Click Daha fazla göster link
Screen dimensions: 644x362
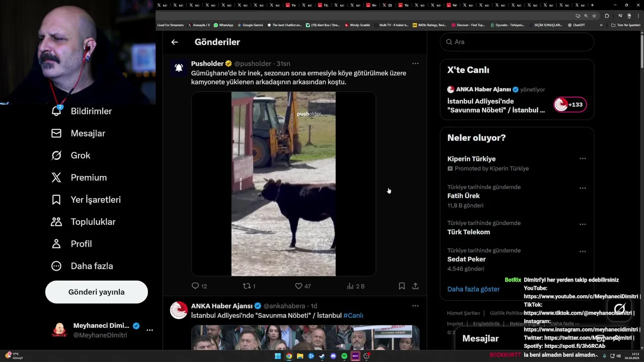coord(473,289)
